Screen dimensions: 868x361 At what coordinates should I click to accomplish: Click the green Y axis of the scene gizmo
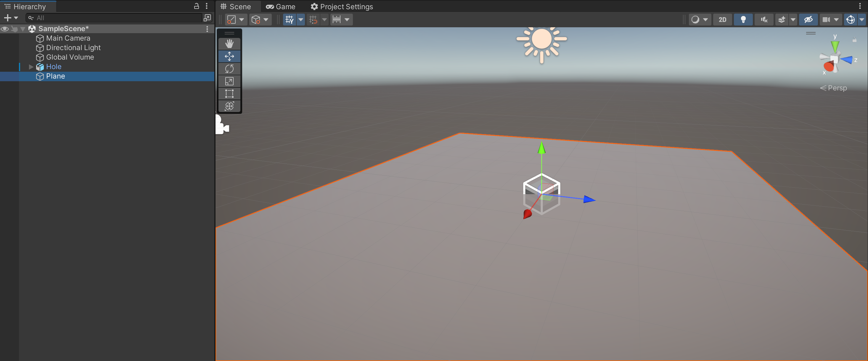[835, 46]
